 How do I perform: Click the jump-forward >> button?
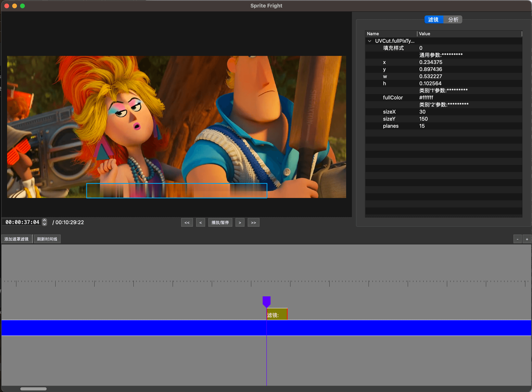(x=253, y=223)
